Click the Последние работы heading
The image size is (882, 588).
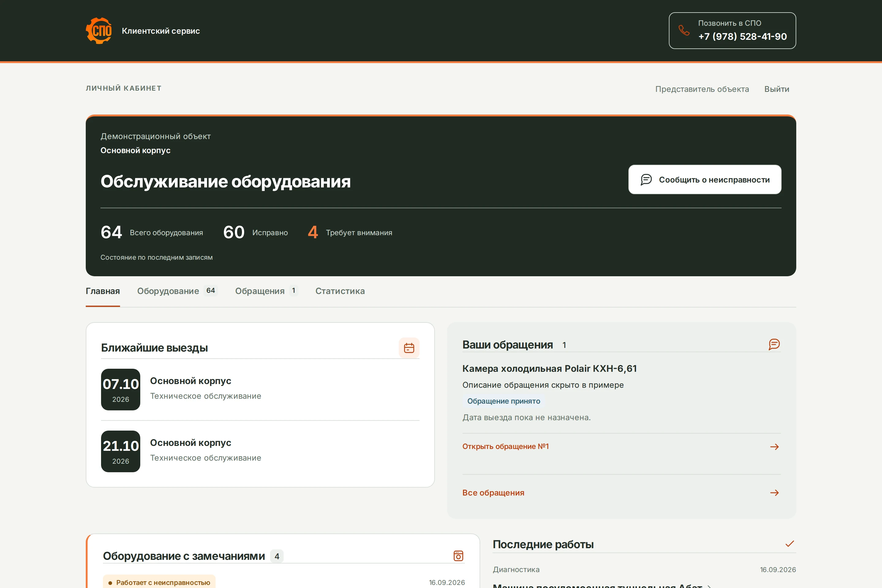(x=543, y=545)
